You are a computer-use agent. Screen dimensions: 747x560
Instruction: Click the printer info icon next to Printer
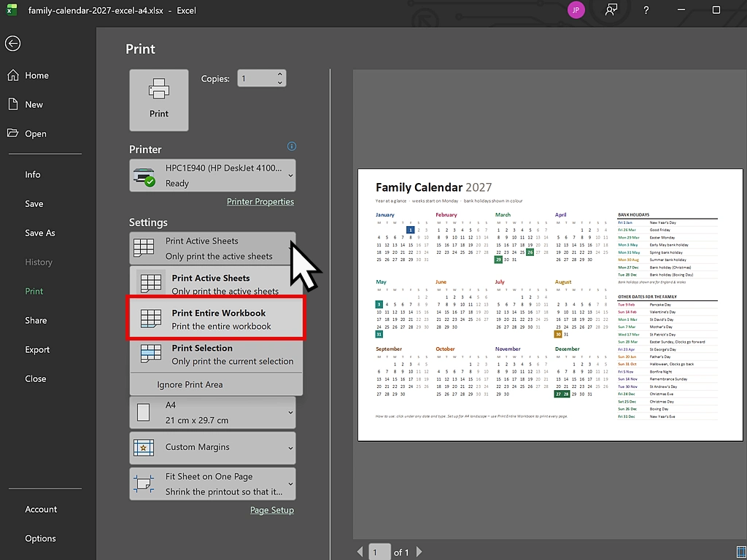pos(292,146)
